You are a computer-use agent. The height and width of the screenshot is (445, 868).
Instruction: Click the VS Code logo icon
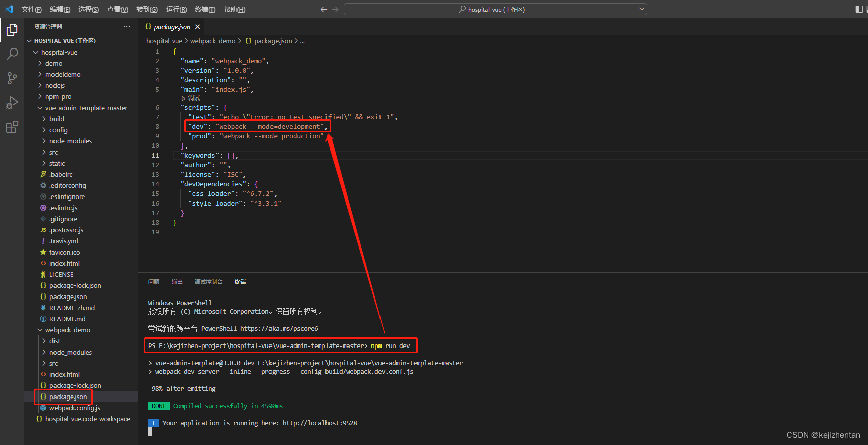(x=9, y=9)
